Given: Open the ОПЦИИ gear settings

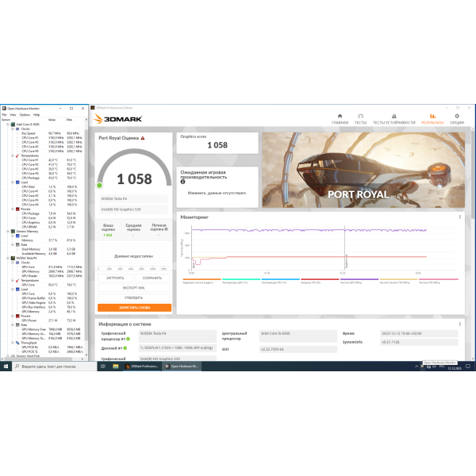Looking at the screenshot, I should pyautogui.click(x=457, y=119).
